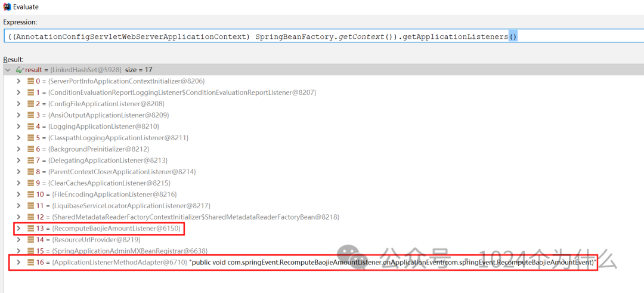Collapse the result LinkedHashSet node
Screen dimensions: 644x293
[x=8, y=70]
